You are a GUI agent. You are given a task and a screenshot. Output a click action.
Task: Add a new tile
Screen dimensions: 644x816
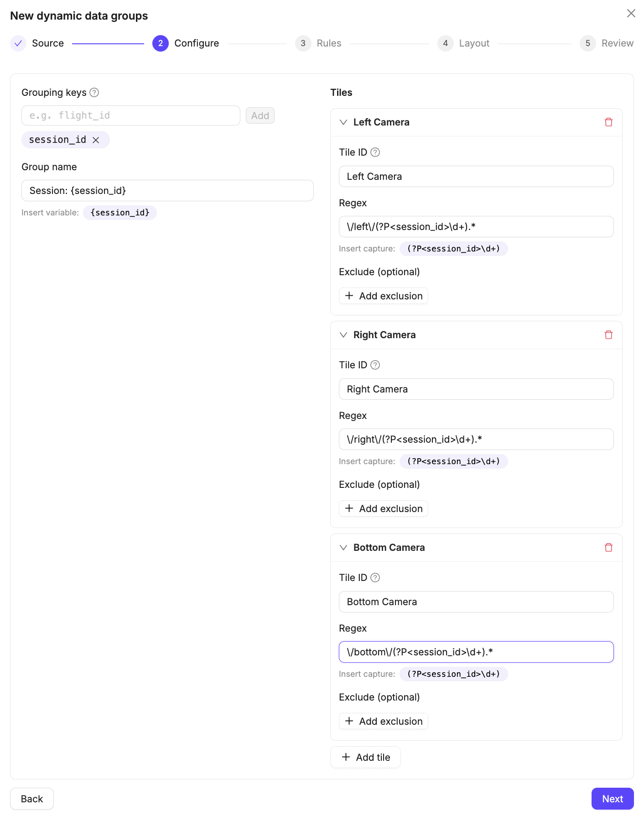tap(365, 757)
